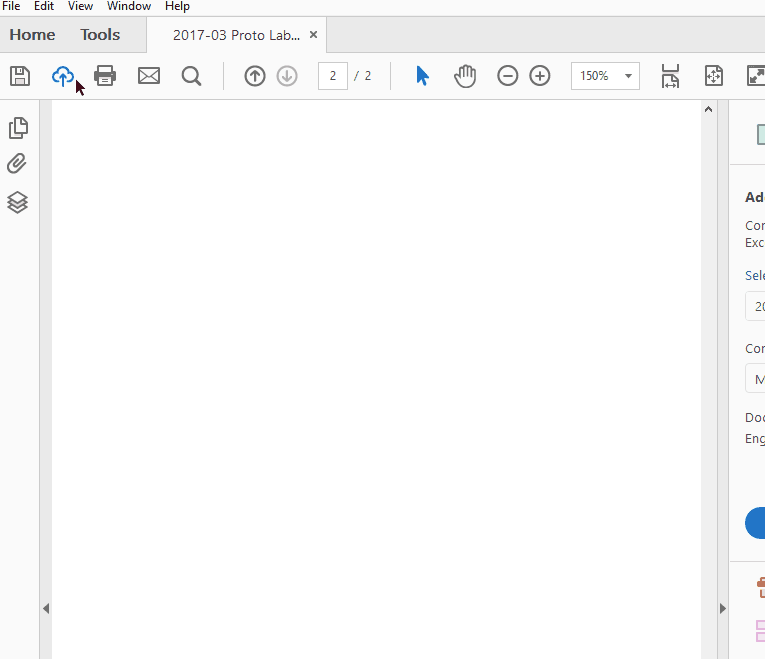This screenshot has width=765, height=659.
Task: Open the Edit menu
Action: (x=43, y=6)
